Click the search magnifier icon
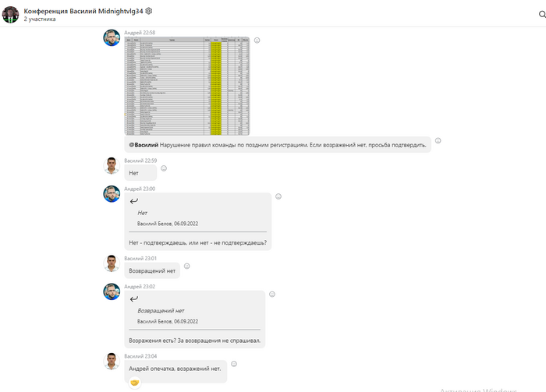This screenshot has height=392, width=546. click(542, 14)
